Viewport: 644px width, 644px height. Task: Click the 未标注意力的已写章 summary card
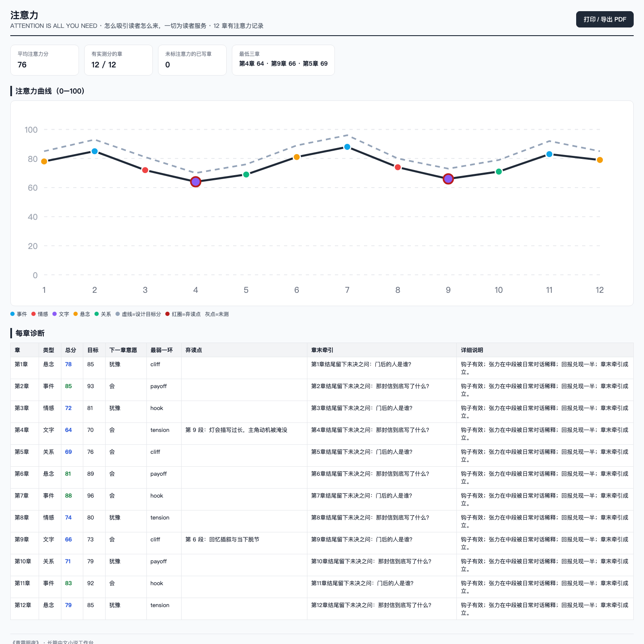(x=192, y=60)
